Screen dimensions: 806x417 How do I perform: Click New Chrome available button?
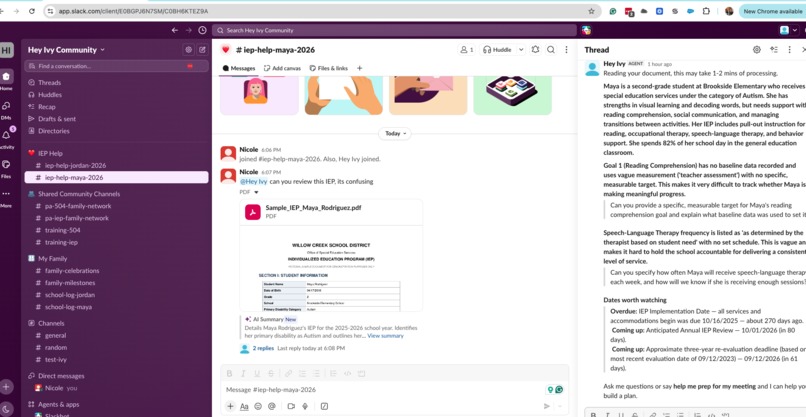click(772, 11)
